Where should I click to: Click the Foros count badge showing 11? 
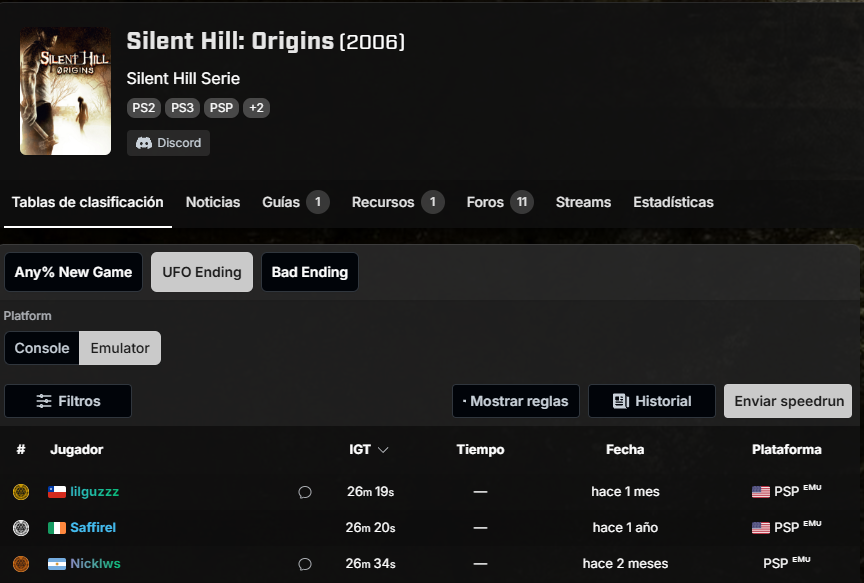pos(522,202)
